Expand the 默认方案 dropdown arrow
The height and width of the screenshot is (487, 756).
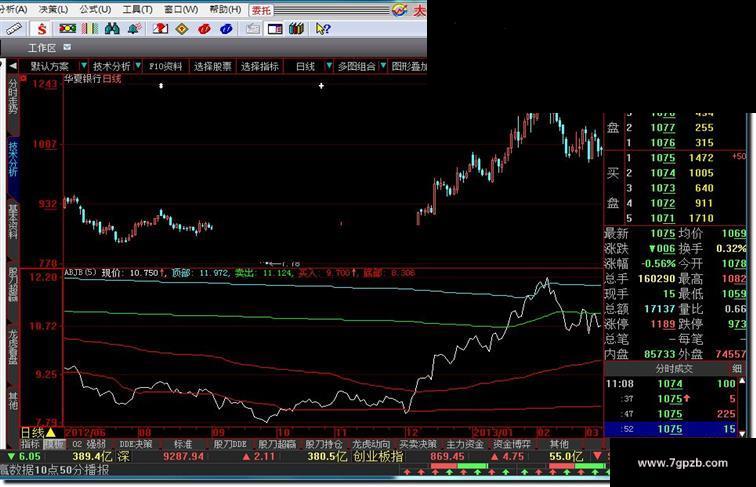(x=83, y=66)
